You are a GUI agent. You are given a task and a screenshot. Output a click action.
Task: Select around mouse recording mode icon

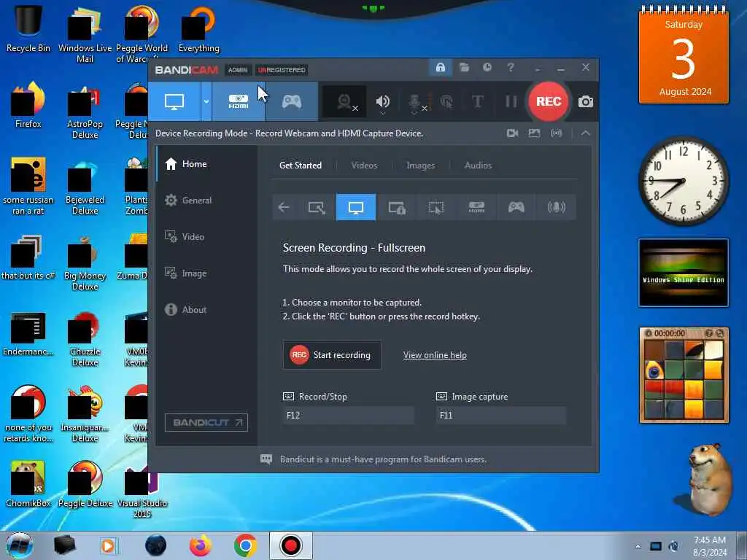(436, 207)
